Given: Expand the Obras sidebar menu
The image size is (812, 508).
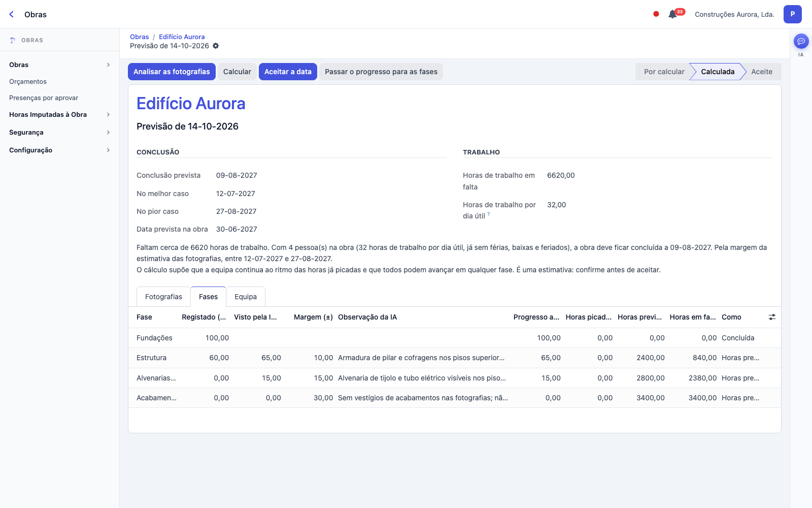Looking at the screenshot, I should coord(60,65).
